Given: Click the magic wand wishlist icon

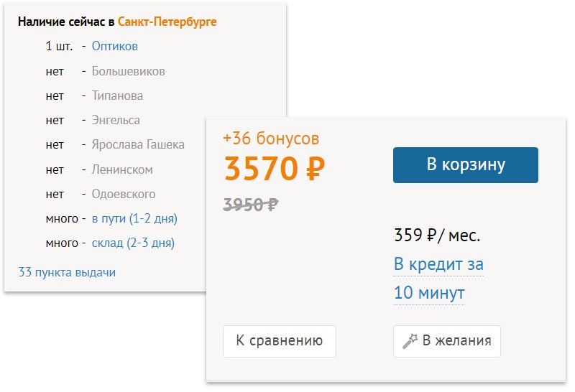Looking at the screenshot, I should click(x=410, y=341).
